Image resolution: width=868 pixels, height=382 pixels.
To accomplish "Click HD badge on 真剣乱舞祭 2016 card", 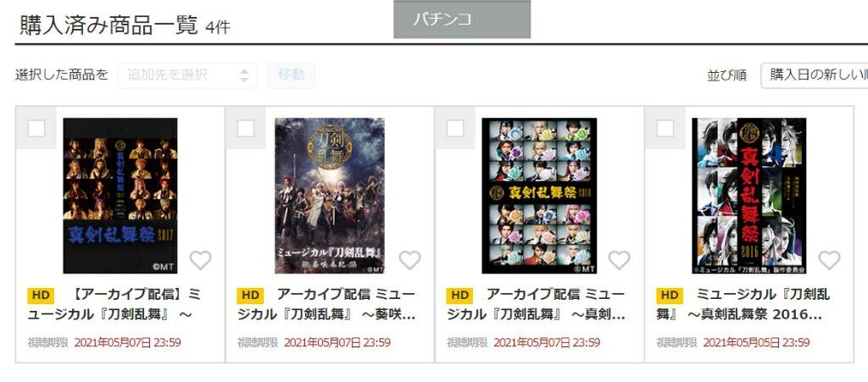I will 670,296.
